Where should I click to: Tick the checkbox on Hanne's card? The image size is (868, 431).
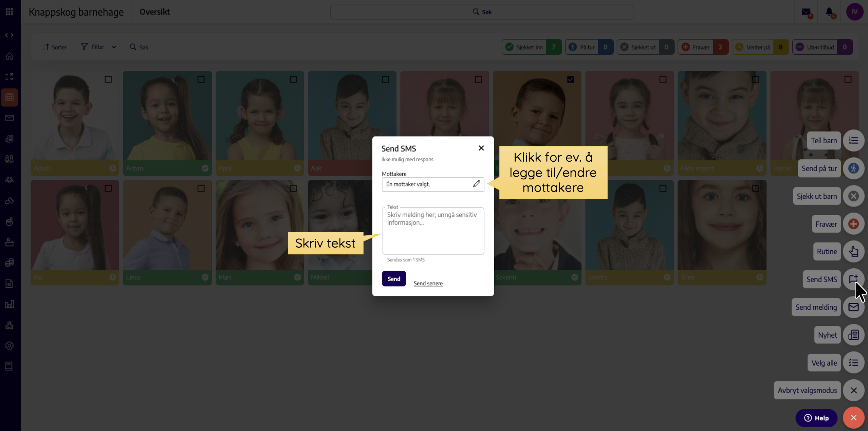848,79
